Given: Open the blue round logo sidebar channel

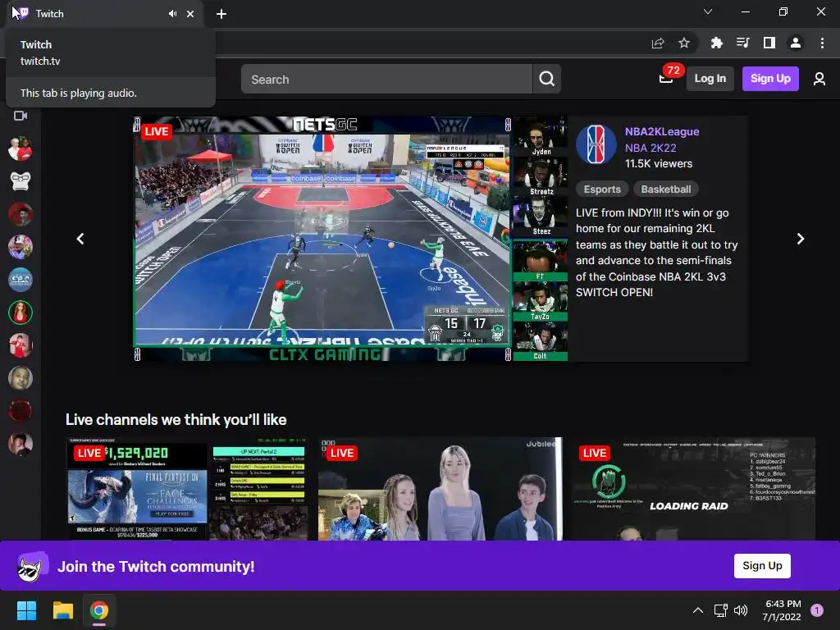Looking at the screenshot, I should point(21,280).
